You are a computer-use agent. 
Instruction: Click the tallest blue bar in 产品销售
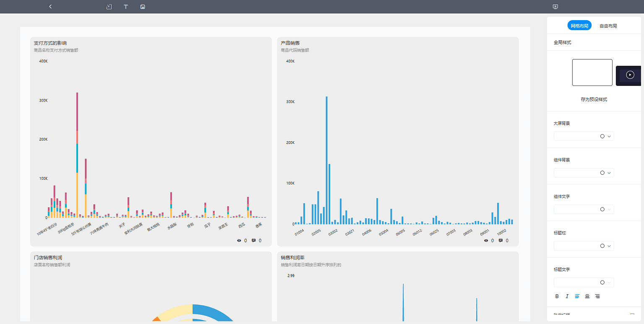[327, 161]
